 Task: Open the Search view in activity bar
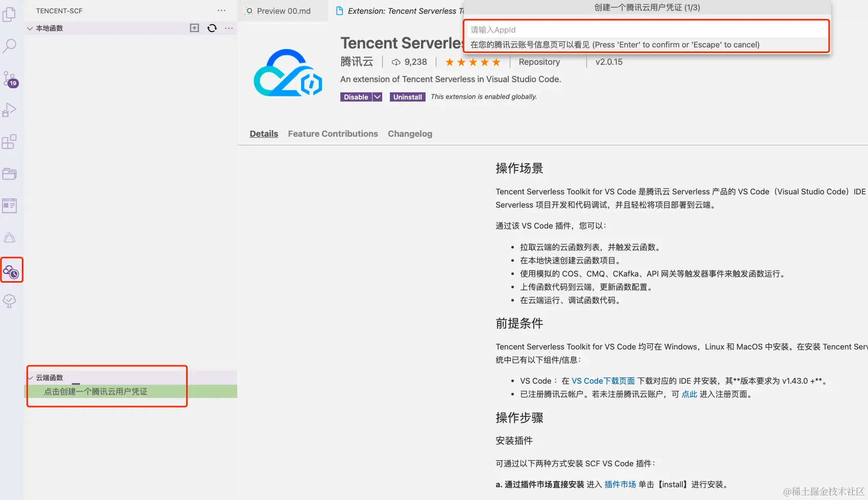tap(9, 46)
